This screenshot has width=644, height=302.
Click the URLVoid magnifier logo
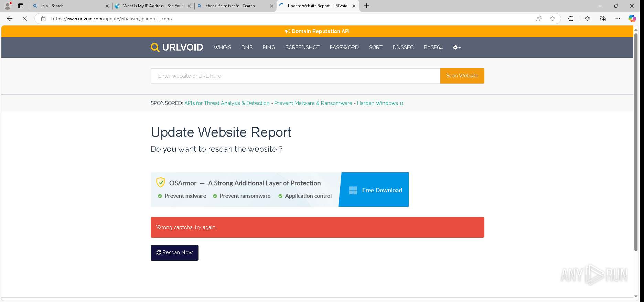point(155,47)
